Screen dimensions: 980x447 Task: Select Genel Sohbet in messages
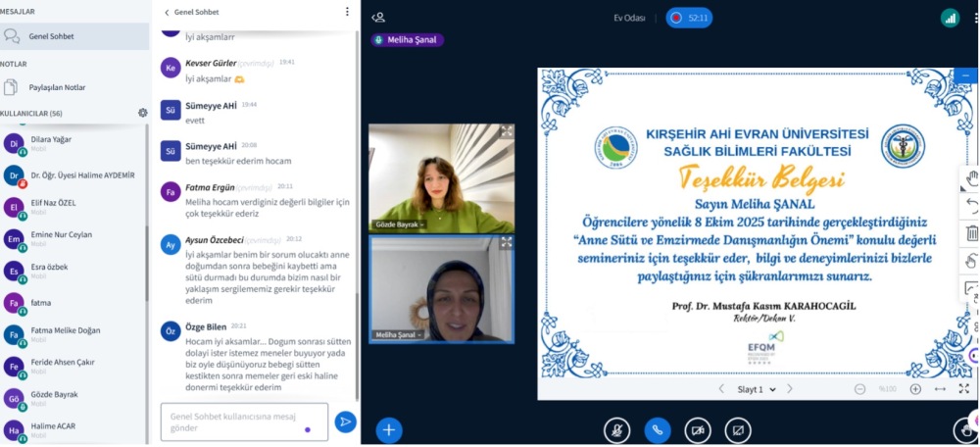(x=51, y=36)
